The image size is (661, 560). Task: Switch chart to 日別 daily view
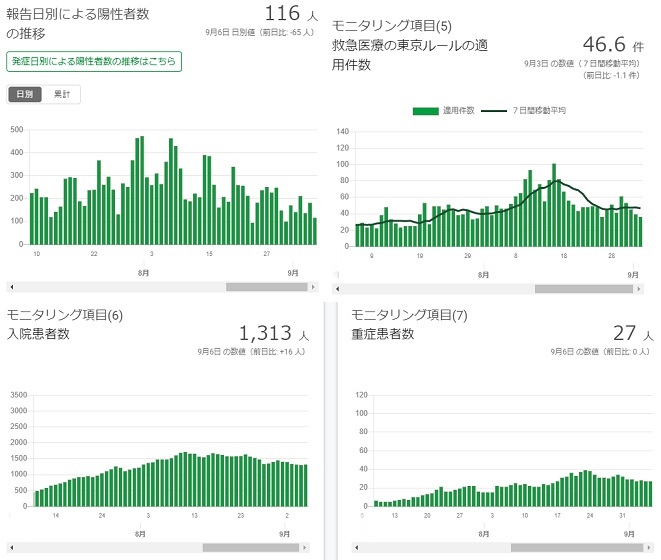coord(25,94)
